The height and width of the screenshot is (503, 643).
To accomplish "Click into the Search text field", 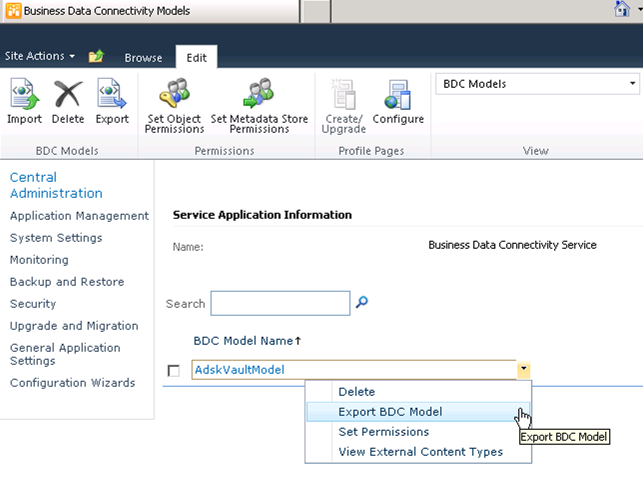I will click(279, 303).
